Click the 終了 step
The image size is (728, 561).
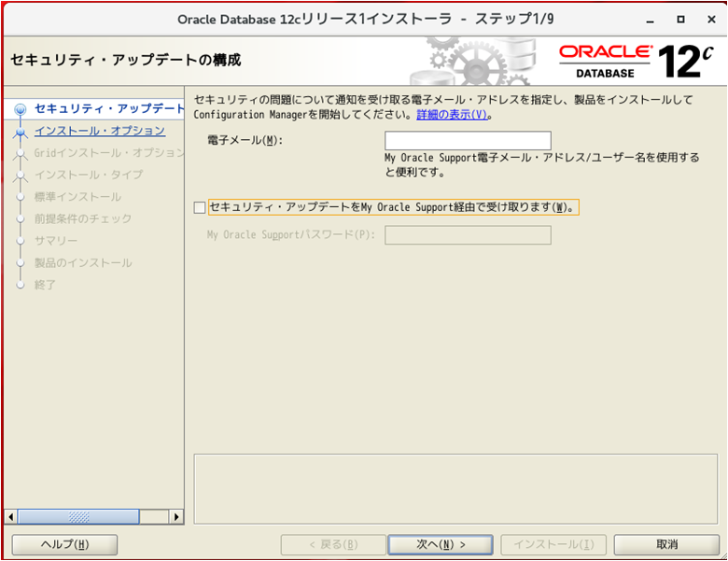click(45, 284)
